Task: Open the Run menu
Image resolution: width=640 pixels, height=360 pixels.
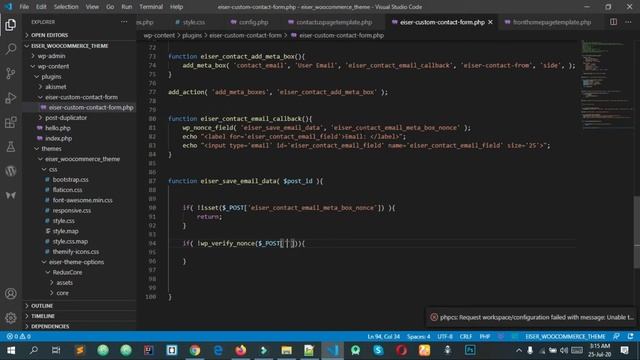Action: pyautogui.click(x=127, y=7)
